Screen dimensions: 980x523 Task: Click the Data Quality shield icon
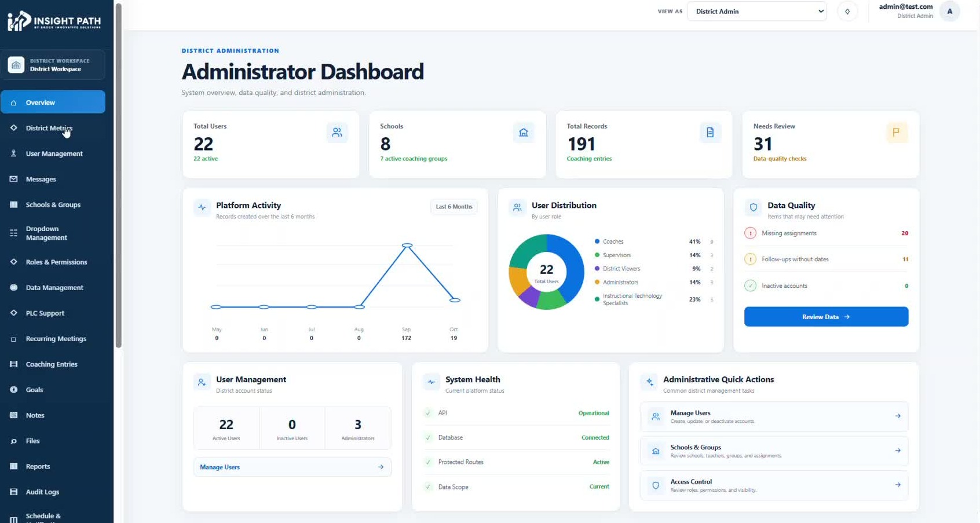[754, 207]
